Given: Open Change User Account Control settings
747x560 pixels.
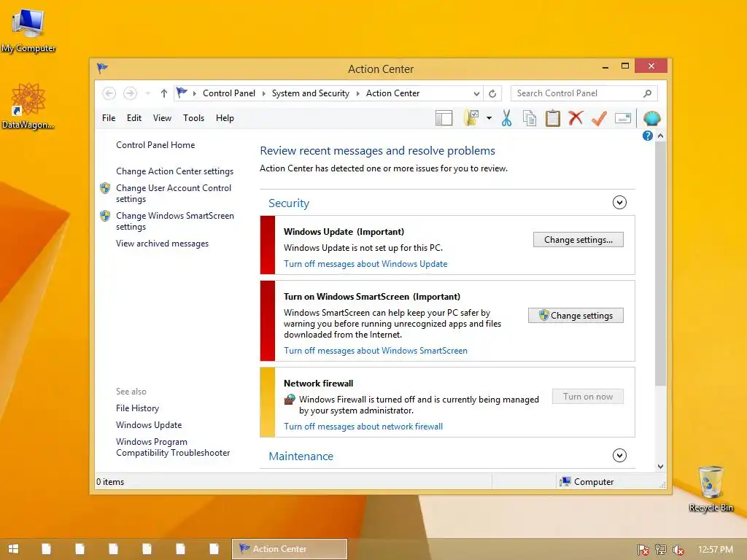Looking at the screenshot, I should click(174, 193).
